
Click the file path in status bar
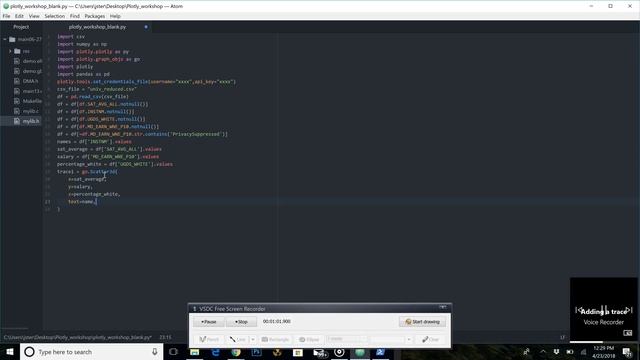pyautogui.click(x=78, y=338)
